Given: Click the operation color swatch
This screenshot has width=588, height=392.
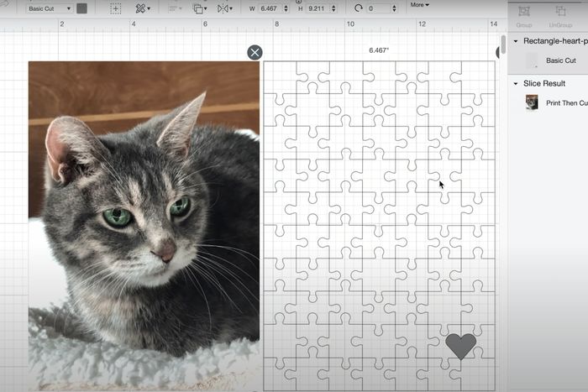Looking at the screenshot, I should point(81,8).
